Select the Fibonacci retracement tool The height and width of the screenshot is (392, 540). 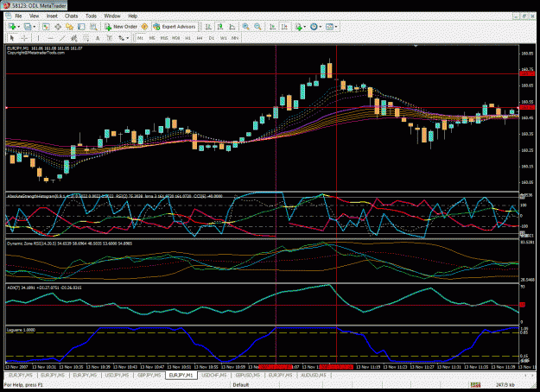click(x=86, y=38)
